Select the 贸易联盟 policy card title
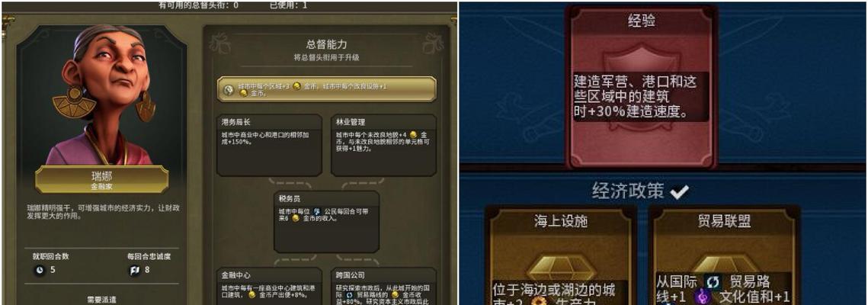868x305 pixels. point(724,221)
